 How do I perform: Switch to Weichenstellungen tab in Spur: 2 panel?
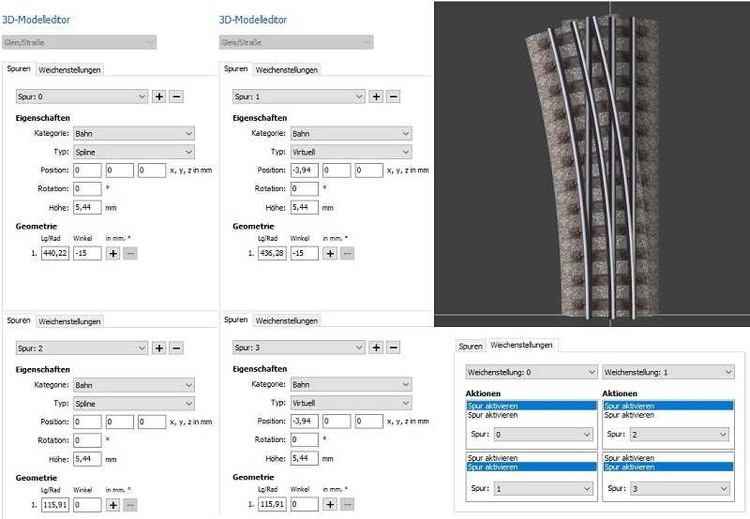(69, 321)
